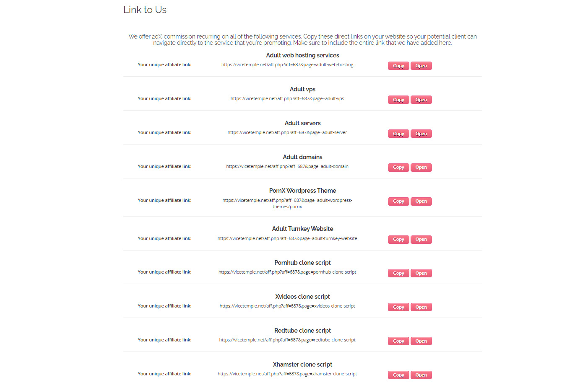The width and height of the screenshot is (588, 385).
Task: Copy the Adult vps affiliate link
Action: point(398,100)
